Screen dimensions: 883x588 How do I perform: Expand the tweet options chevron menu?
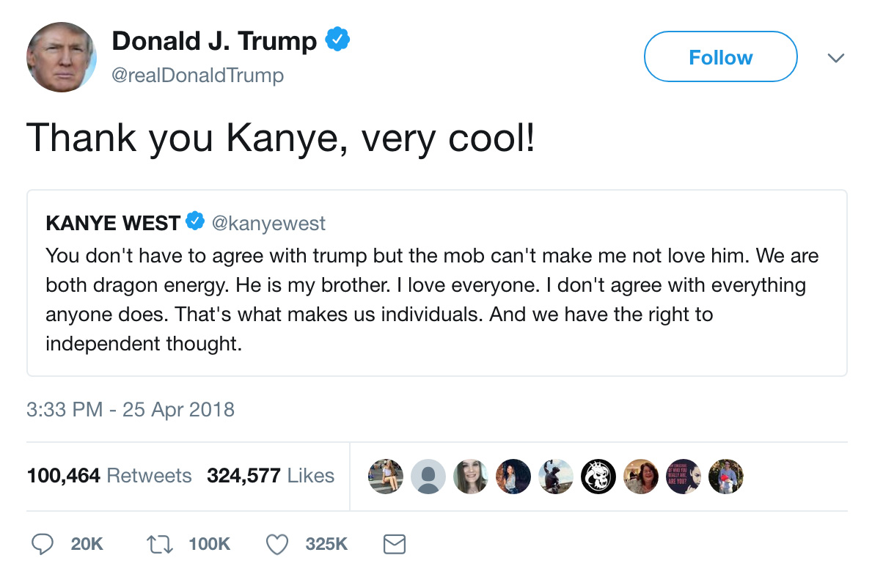(x=835, y=58)
